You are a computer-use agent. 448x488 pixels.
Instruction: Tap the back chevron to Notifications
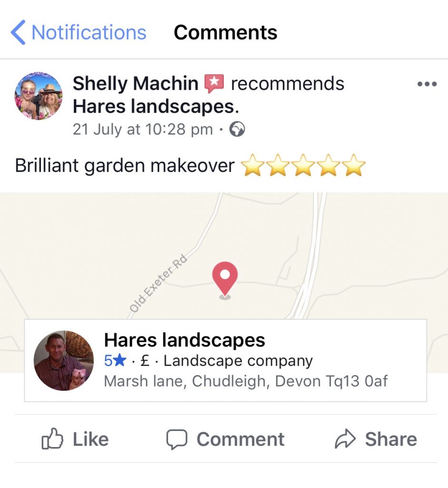click(x=18, y=32)
